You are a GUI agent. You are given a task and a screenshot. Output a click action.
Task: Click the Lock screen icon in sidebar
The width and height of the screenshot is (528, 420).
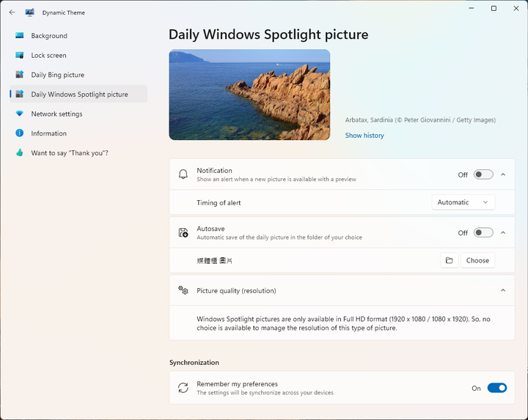[20, 55]
